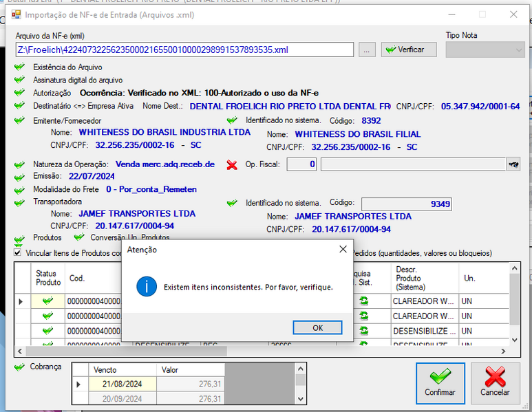Click the green check beside Transportadora Identificado no sistema
The image size is (532, 412).
(232, 203)
